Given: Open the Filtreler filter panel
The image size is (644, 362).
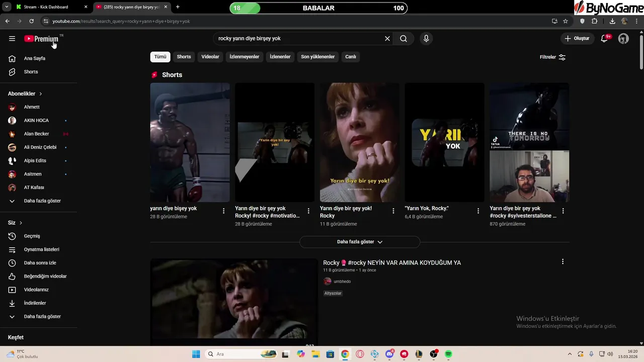Looking at the screenshot, I should click(x=552, y=57).
